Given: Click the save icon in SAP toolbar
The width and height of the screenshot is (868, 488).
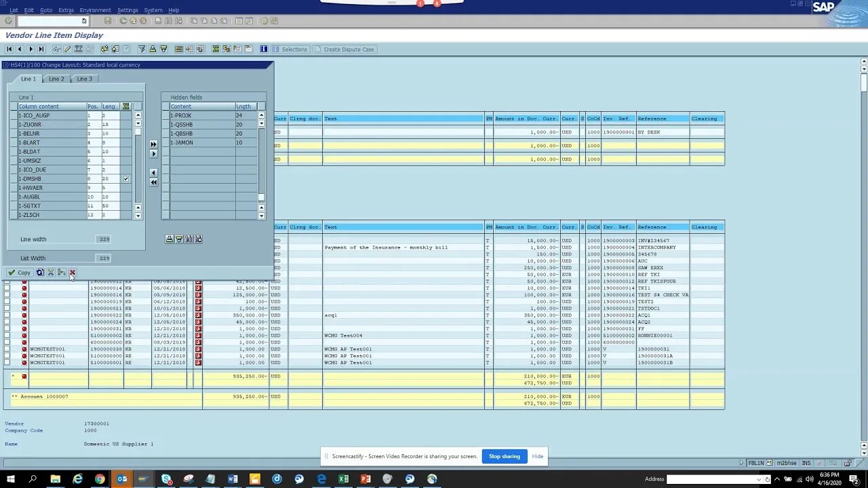Looking at the screenshot, I should pos(108,21).
